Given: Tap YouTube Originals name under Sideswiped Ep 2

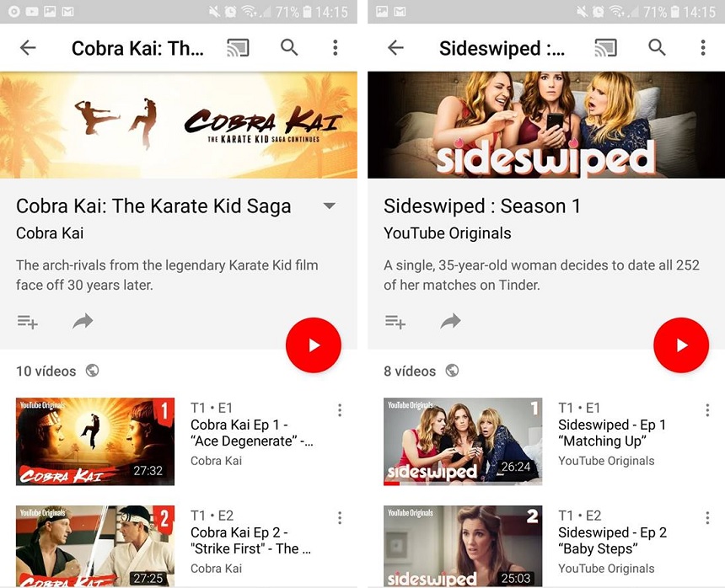Looking at the screenshot, I should (606, 568).
